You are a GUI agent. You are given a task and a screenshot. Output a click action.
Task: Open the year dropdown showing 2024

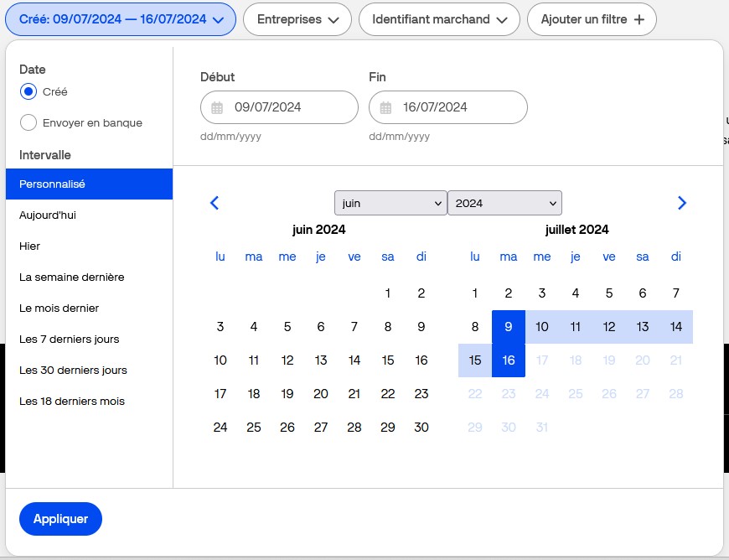pos(504,203)
